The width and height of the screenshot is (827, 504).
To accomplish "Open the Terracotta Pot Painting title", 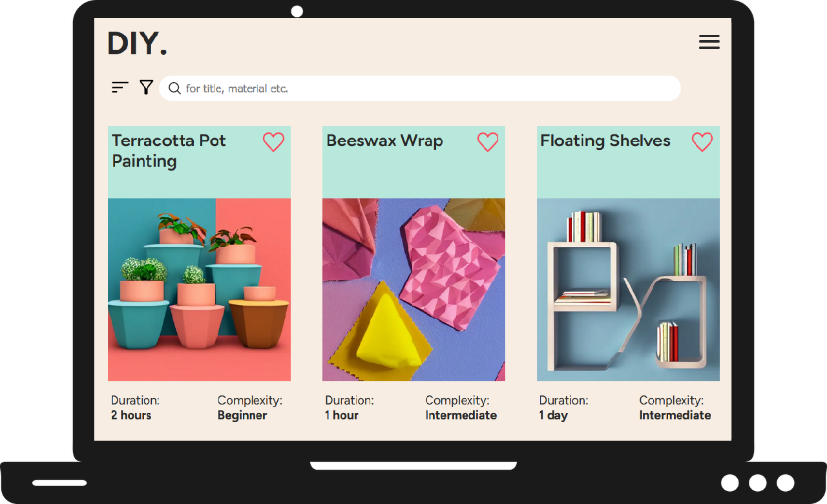I will 169,151.
